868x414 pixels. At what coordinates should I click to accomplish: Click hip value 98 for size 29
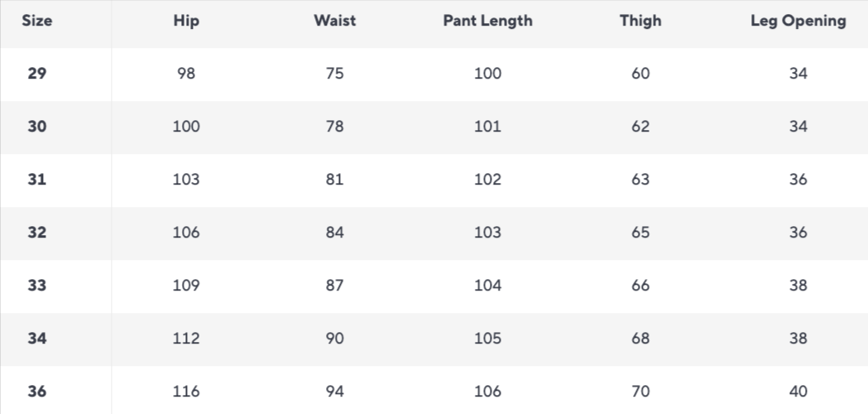188,74
